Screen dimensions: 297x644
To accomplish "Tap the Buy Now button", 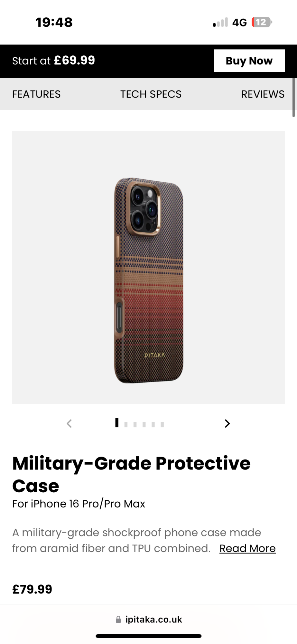I will click(249, 61).
